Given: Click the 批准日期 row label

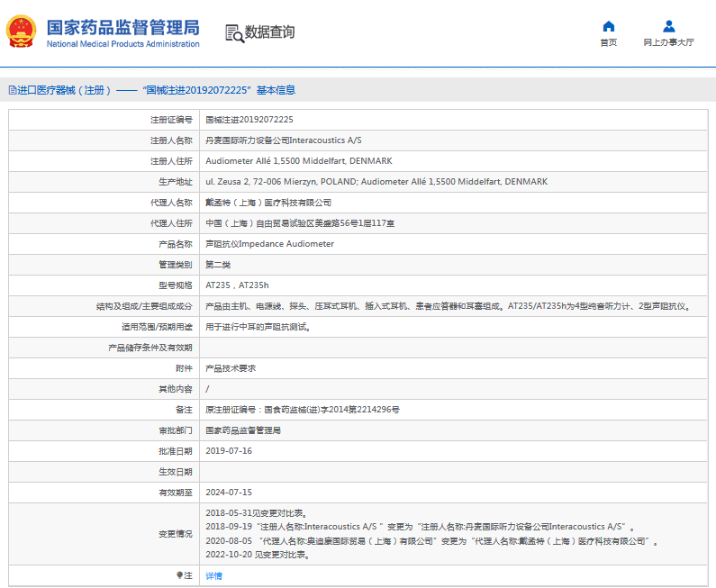Looking at the screenshot, I should pyautogui.click(x=176, y=451).
